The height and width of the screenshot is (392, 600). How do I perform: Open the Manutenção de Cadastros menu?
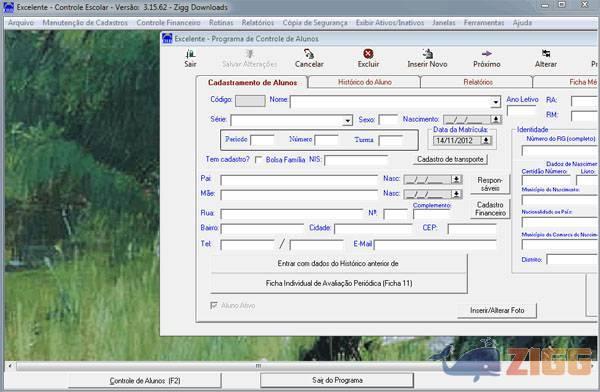tap(85, 23)
